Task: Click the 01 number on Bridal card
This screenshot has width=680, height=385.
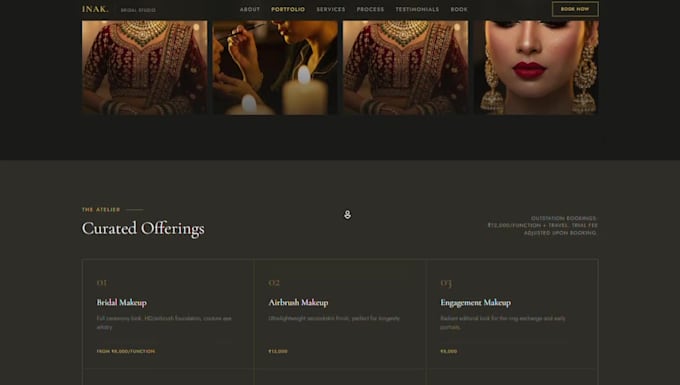Action: (101, 283)
